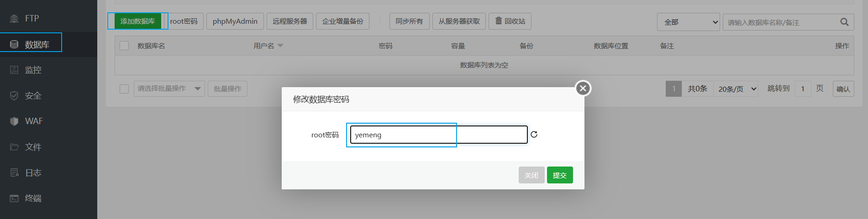This screenshot has width=868, height=219.
Task: Open the 全部 filter dropdown
Action: (688, 22)
